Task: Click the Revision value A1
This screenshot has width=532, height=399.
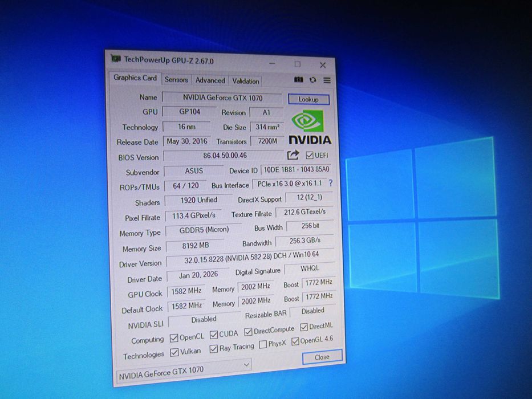Action: 266,112
